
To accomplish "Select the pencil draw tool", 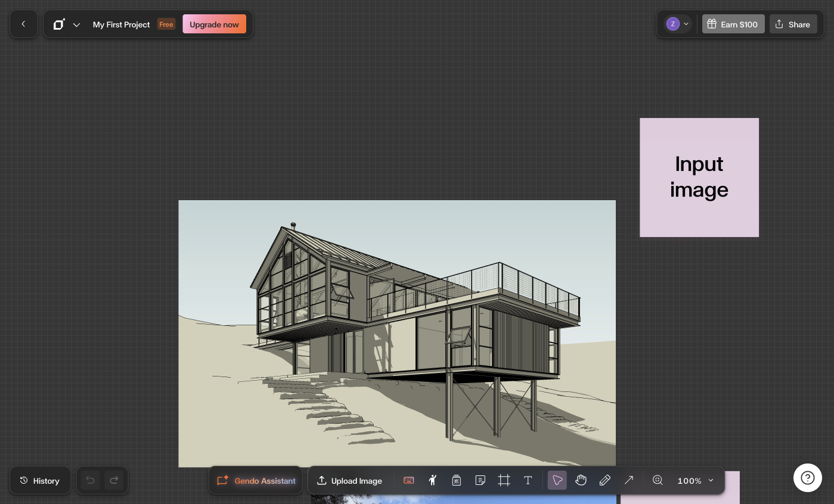I will click(605, 480).
